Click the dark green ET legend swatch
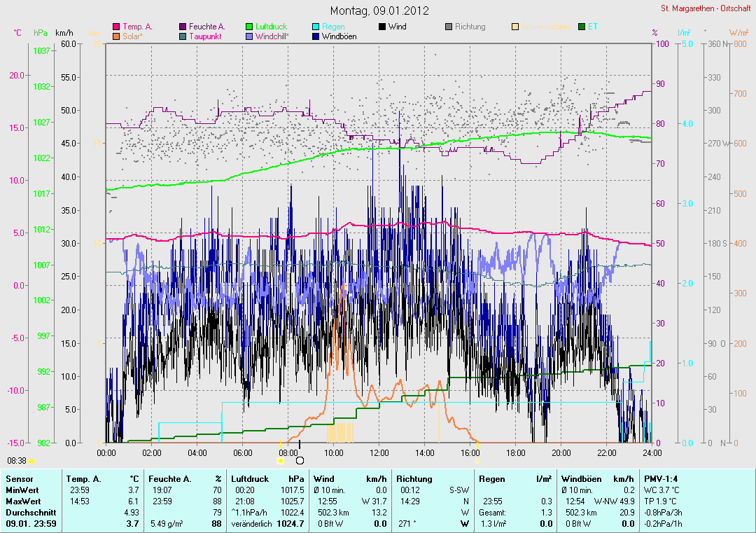The height and width of the screenshot is (533, 756). pos(582,27)
